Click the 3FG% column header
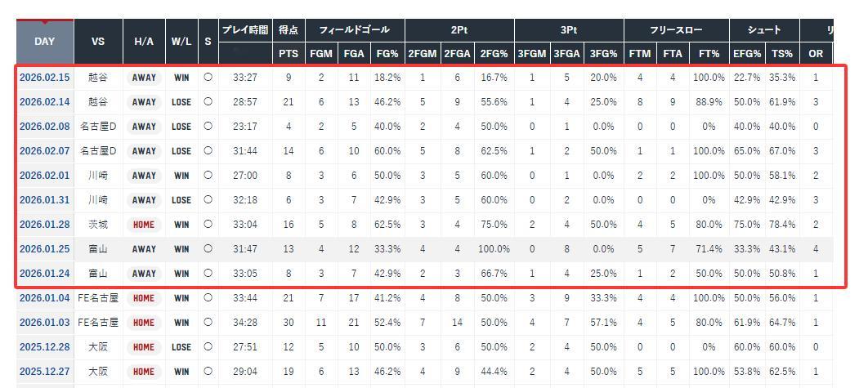Screen dimensions: 868x388 pos(603,53)
